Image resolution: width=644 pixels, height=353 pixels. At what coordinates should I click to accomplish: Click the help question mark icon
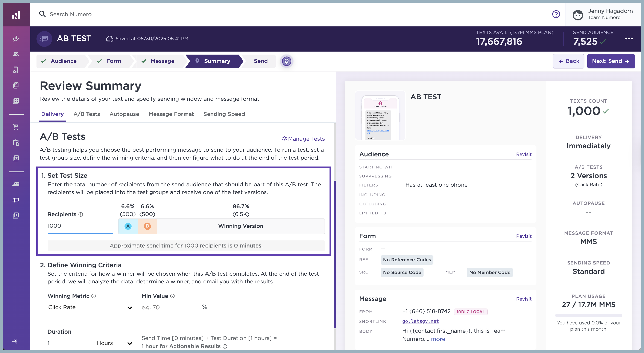click(556, 14)
